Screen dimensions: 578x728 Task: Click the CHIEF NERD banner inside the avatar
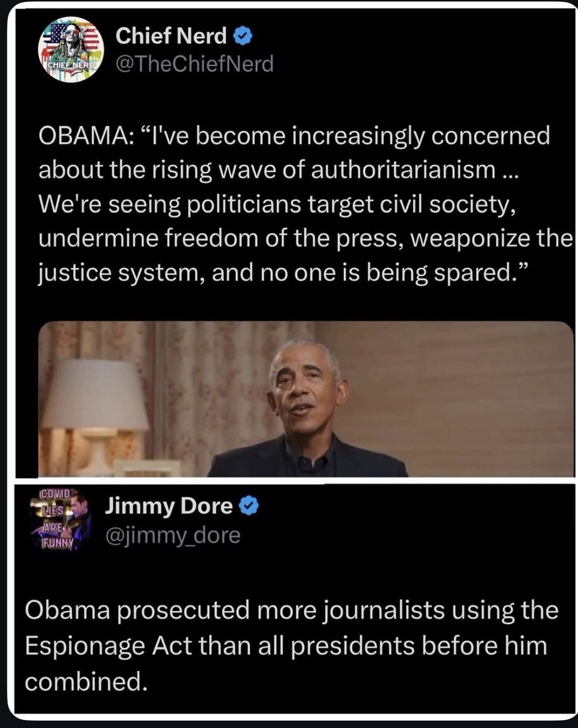pos(61,64)
